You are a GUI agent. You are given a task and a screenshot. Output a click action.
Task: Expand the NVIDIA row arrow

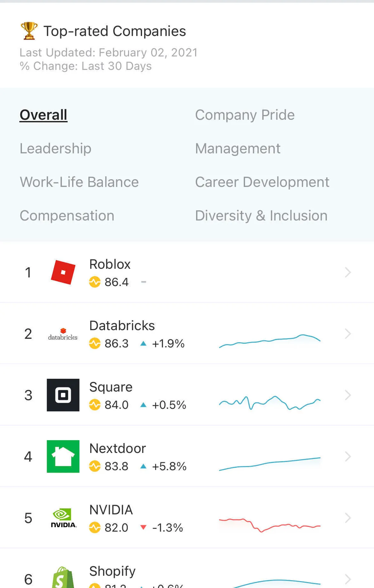pyautogui.click(x=348, y=518)
